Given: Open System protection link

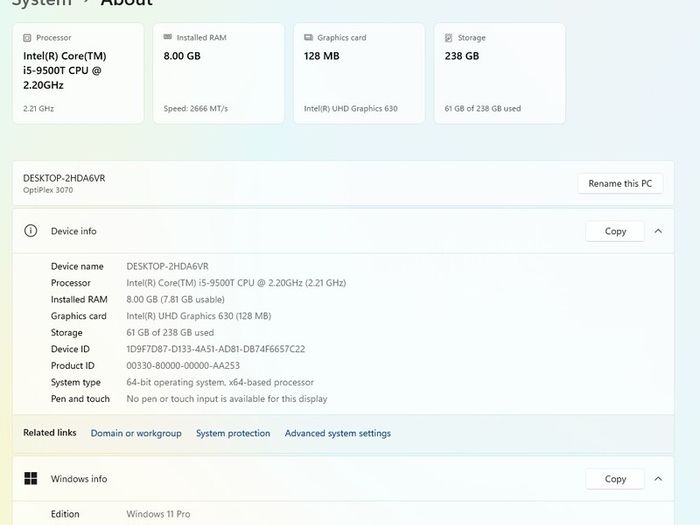Looking at the screenshot, I should pyautogui.click(x=233, y=433).
